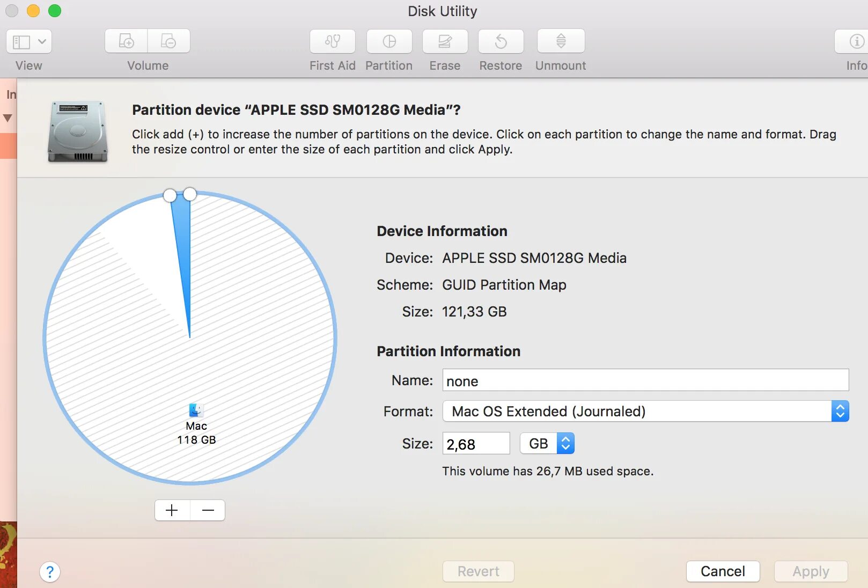Click the Revert button
Screen dimensions: 868x588
point(479,571)
